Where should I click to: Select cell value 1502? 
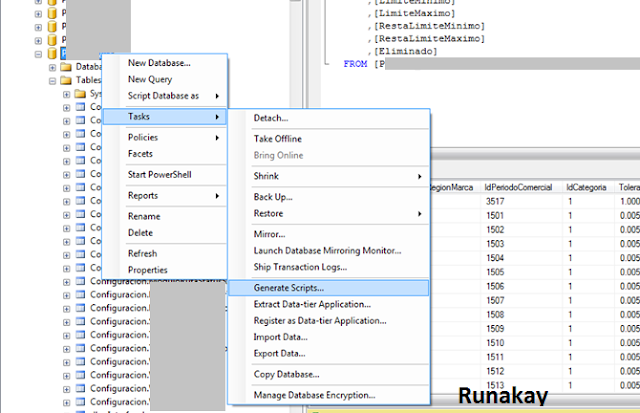point(495,229)
